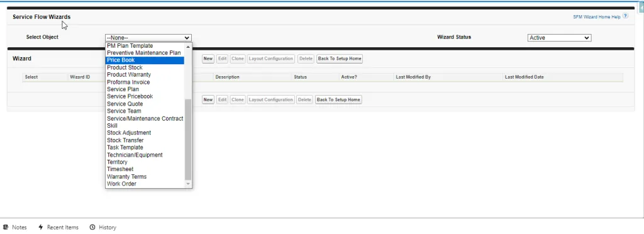Open the Wizard Status dropdown
This screenshot has height=234, width=644.
[x=559, y=38]
